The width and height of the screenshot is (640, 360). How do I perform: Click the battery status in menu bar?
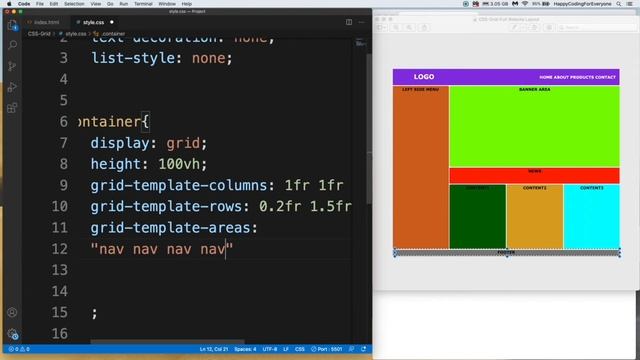pyautogui.click(x=540, y=4)
